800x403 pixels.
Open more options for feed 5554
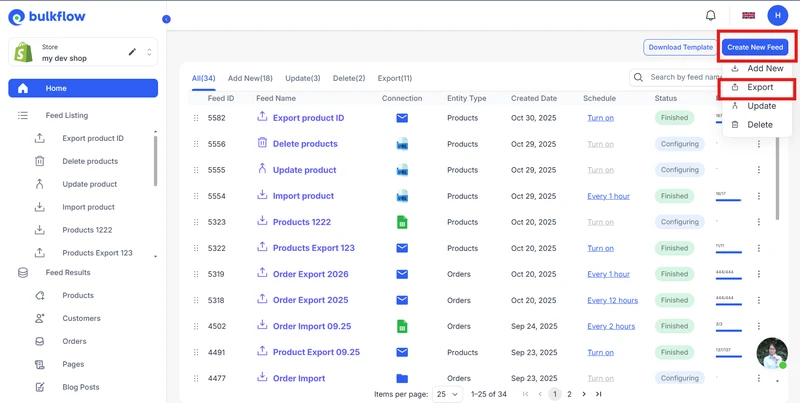759,196
